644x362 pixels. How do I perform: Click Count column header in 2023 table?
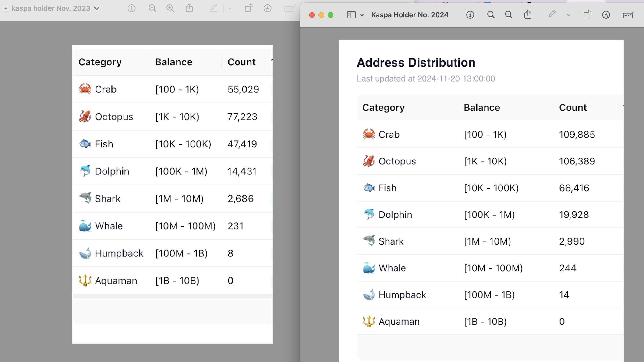(241, 62)
